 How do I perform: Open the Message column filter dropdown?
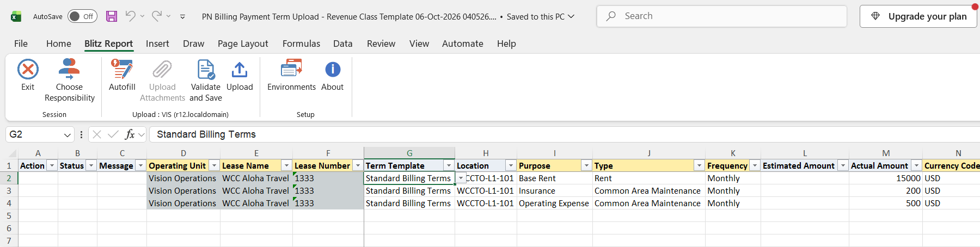tap(140, 165)
